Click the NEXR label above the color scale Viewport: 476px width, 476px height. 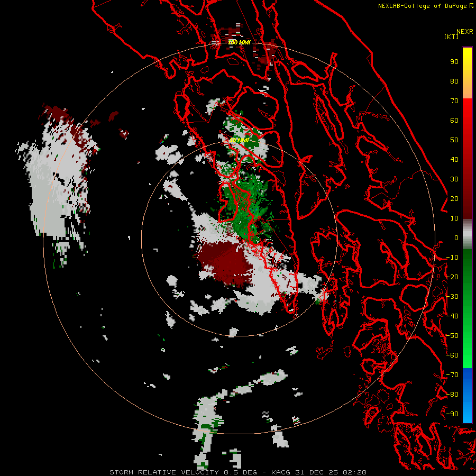[464, 32]
